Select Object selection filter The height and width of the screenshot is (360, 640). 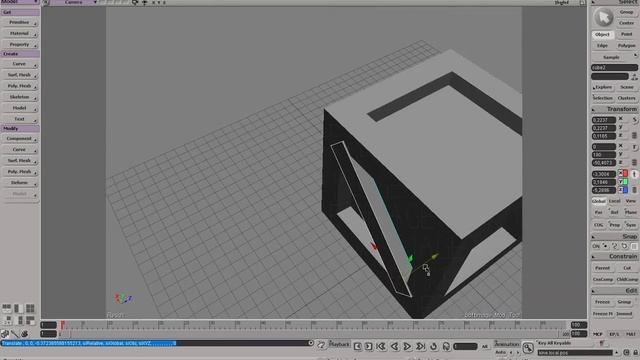tap(602, 35)
